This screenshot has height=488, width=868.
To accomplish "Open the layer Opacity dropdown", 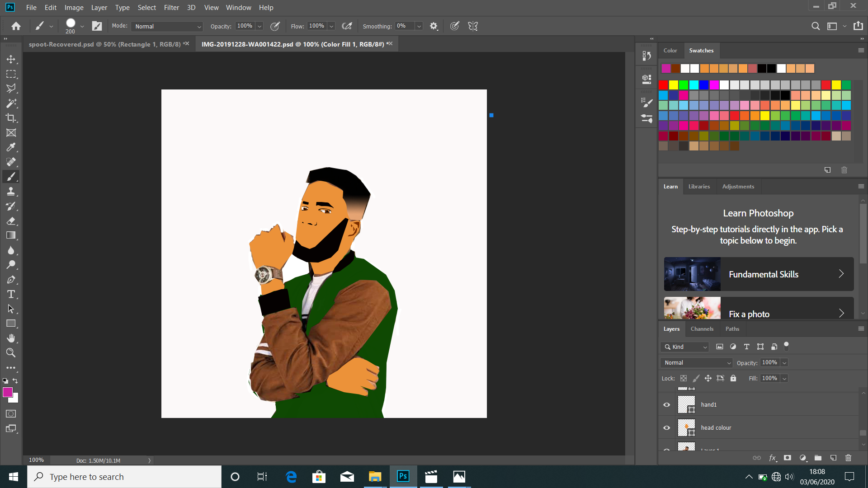I will pyautogui.click(x=784, y=363).
